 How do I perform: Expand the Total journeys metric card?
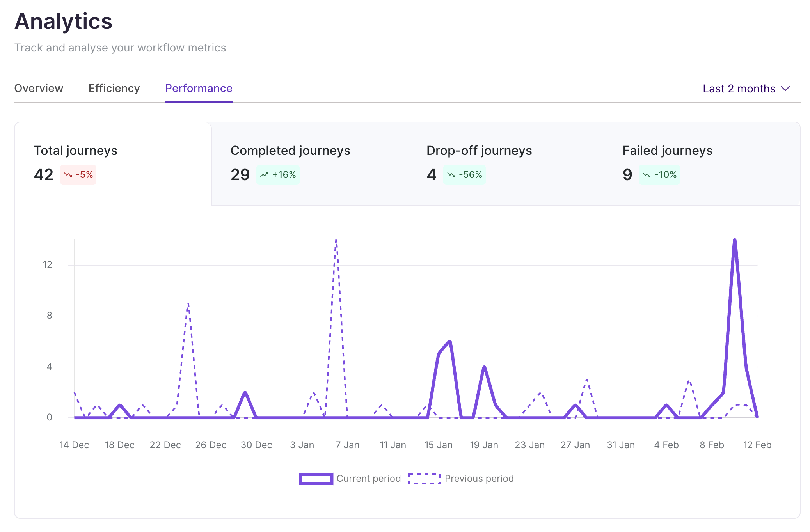point(113,162)
